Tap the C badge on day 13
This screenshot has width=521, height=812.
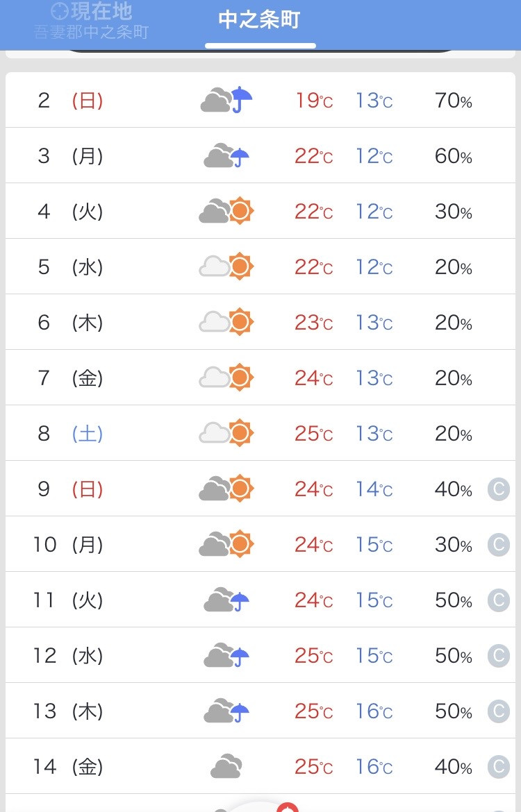tap(499, 711)
